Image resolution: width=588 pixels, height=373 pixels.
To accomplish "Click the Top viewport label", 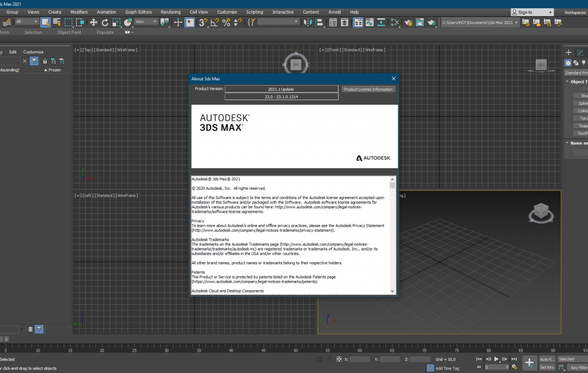I will click(x=88, y=50).
